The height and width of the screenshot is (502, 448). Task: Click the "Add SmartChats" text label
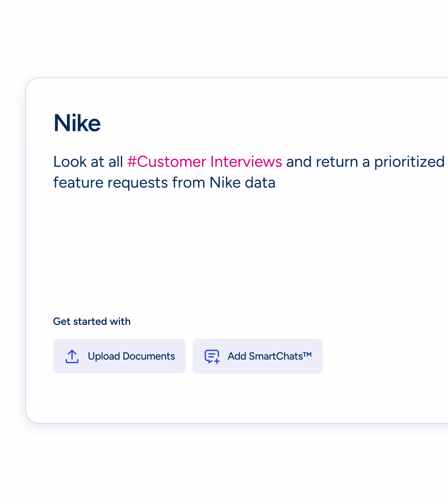click(x=265, y=356)
